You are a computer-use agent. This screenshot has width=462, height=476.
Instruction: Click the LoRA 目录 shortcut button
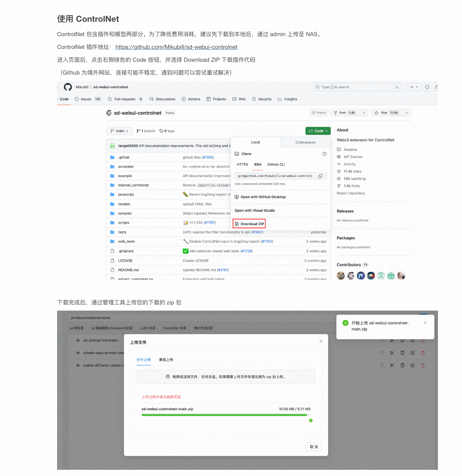tap(148, 328)
